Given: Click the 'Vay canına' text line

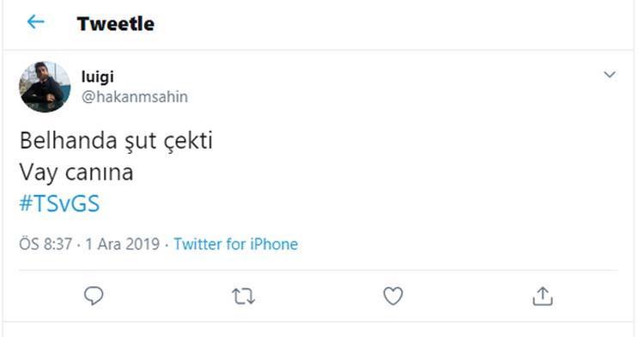Looking at the screenshot, I should coord(76,173).
